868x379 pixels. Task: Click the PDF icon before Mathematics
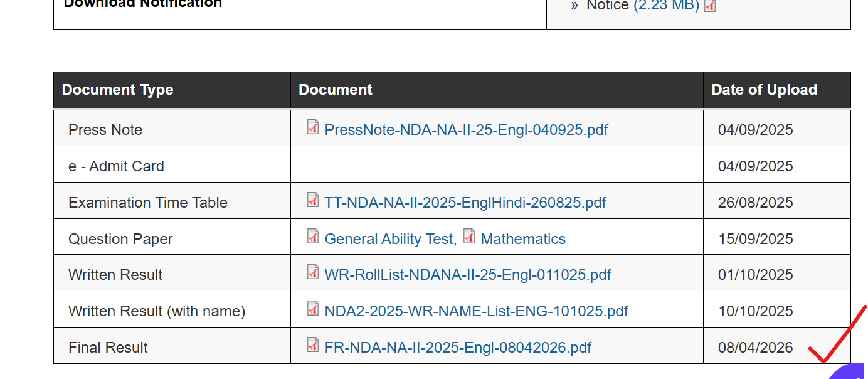point(469,237)
